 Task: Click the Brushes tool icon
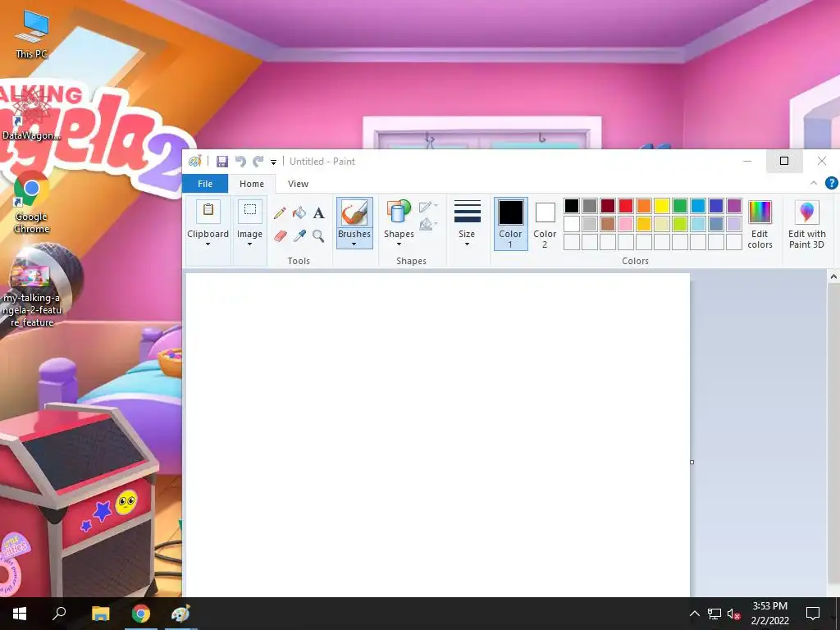(x=354, y=212)
